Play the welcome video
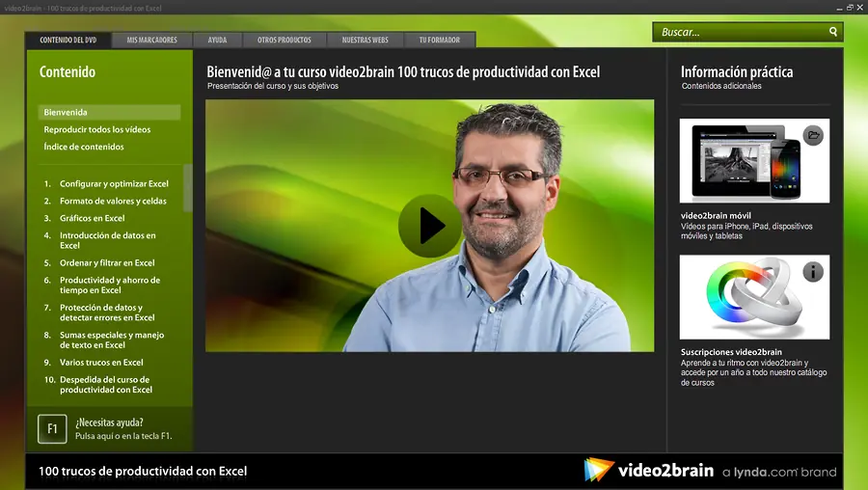Viewport: 868px width, 490px height. click(x=430, y=226)
